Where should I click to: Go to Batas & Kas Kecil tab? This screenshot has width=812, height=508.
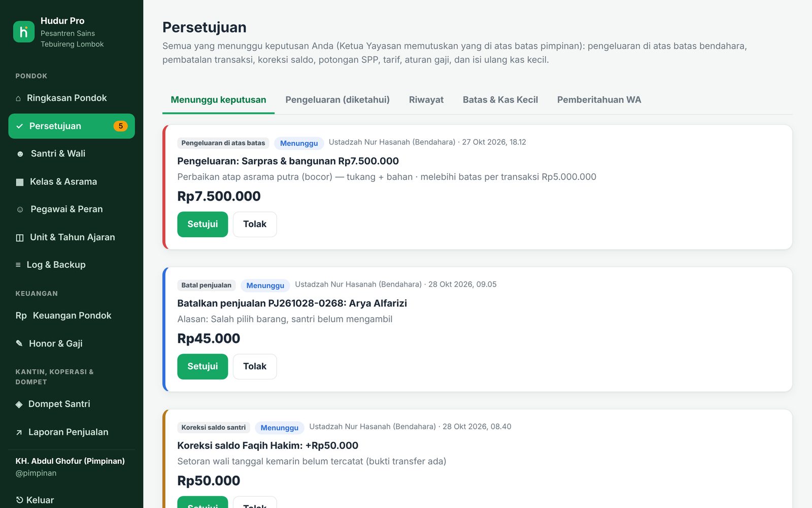(500, 100)
